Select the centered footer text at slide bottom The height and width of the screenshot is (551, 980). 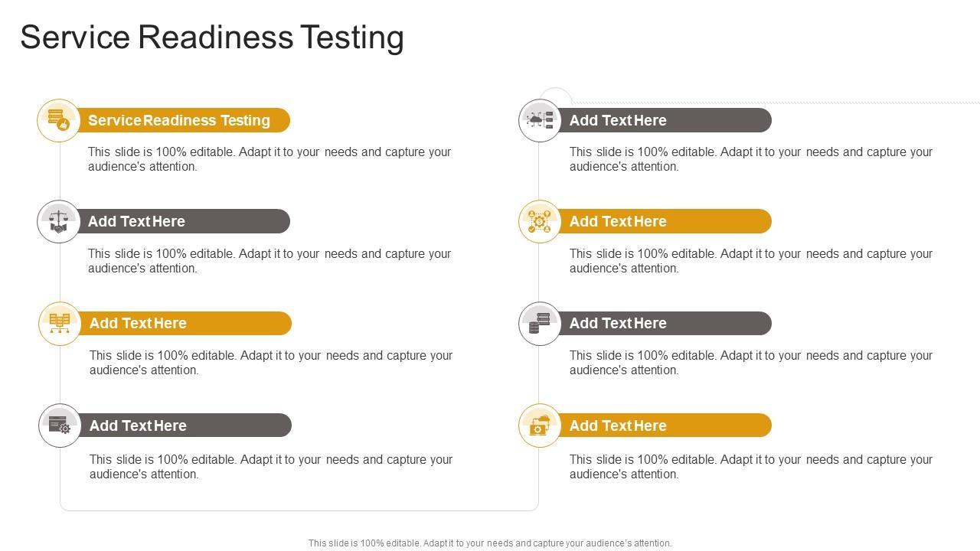pos(490,543)
